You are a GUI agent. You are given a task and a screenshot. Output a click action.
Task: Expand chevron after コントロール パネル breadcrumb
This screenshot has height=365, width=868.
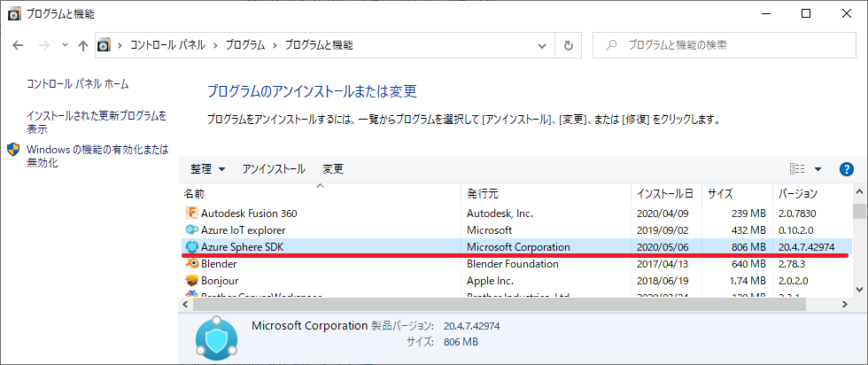tap(215, 45)
